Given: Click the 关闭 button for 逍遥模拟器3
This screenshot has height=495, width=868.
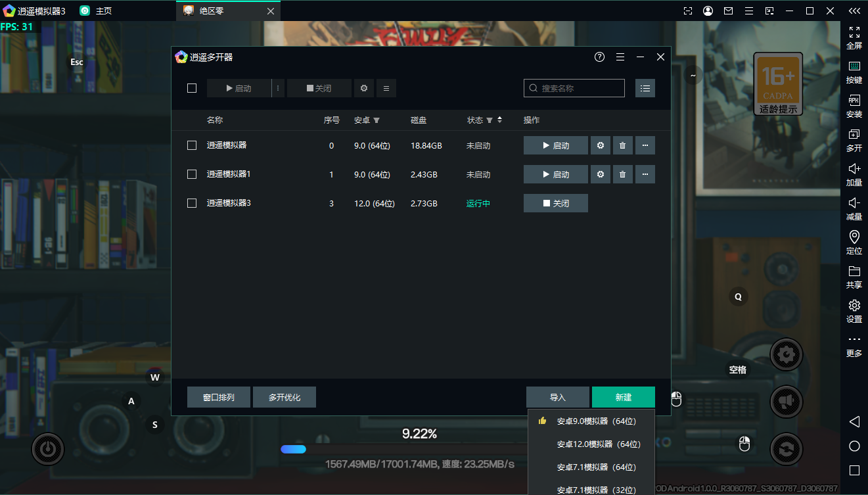Looking at the screenshot, I should tap(555, 204).
